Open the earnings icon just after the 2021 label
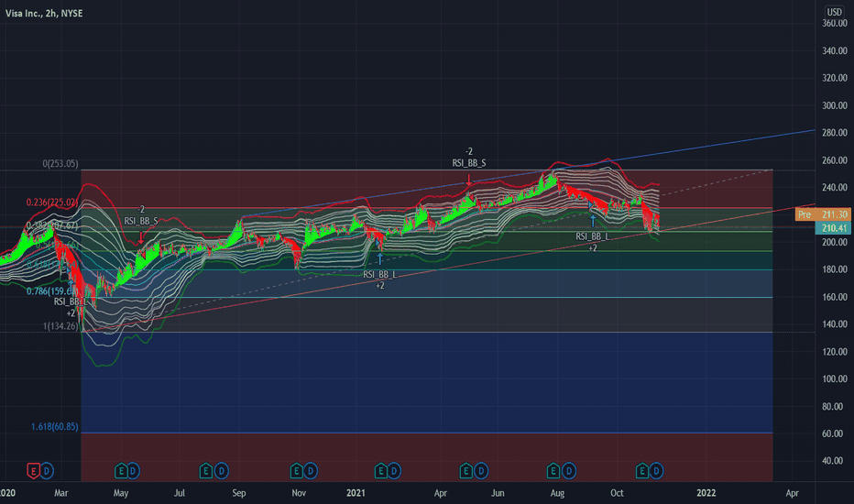The width and height of the screenshot is (854, 504). pos(380,471)
